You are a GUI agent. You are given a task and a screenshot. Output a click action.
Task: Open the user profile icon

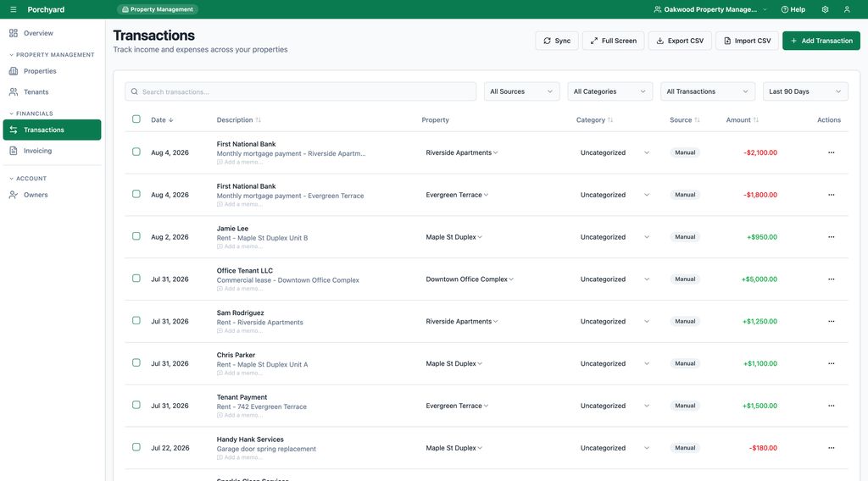(x=847, y=9)
